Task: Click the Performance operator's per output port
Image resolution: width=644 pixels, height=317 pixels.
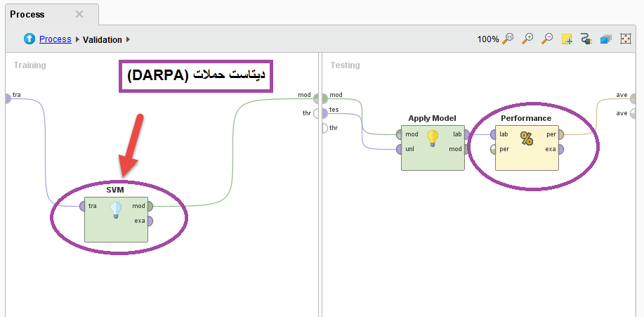Action: coord(560,134)
